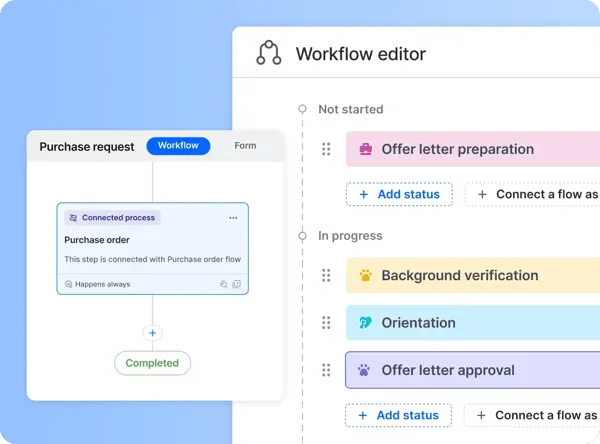Image resolution: width=600 pixels, height=444 pixels.
Task: Click the briefcase icon on Offer letter preparation
Action: point(365,149)
